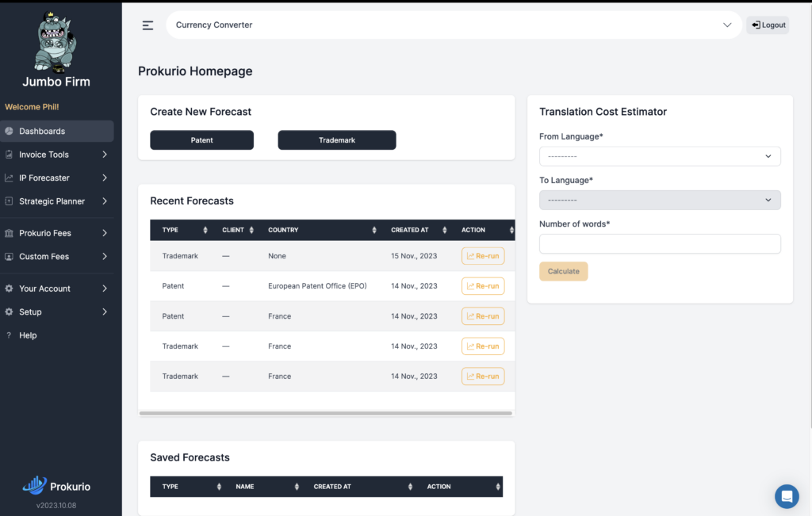
Task: Open the From Language dropdown
Action: (x=660, y=156)
